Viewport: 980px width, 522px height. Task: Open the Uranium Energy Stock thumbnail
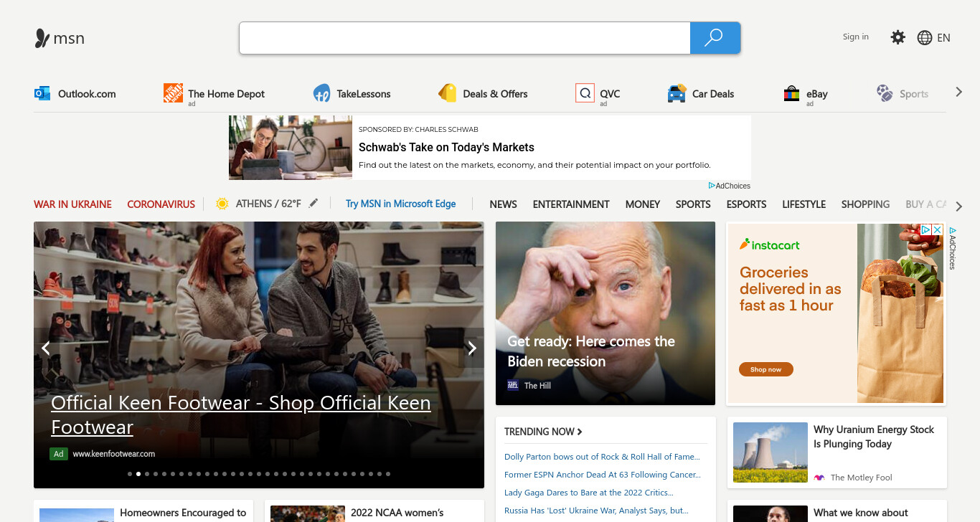(771, 452)
